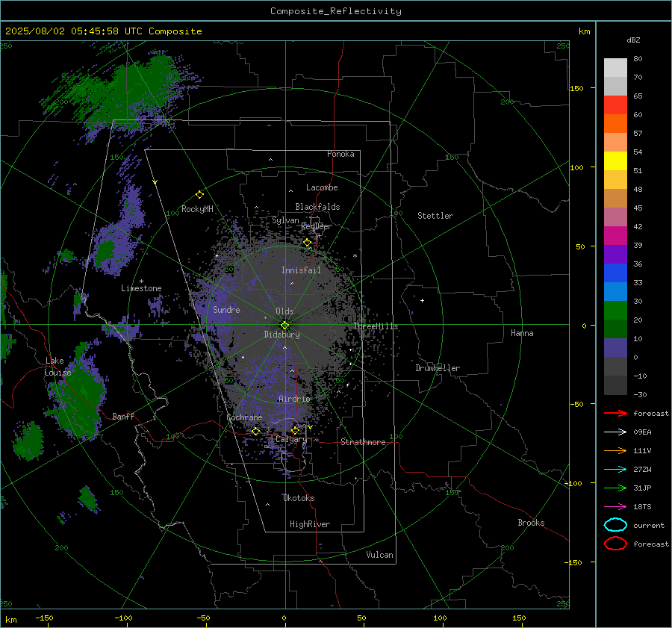The image size is (672, 628).
Task: Click the cyan 'current' ellipse symbol
Action: (615, 525)
